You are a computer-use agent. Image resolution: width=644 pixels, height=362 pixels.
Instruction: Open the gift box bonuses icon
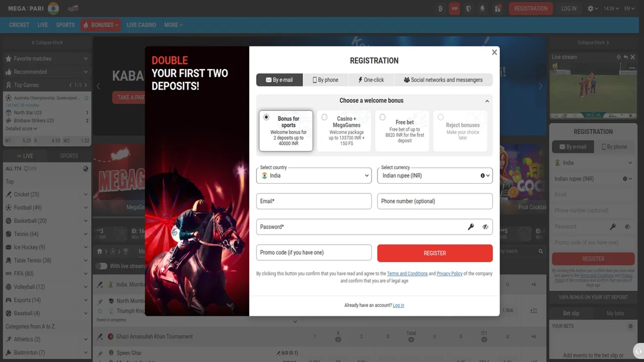click(497, 9)
